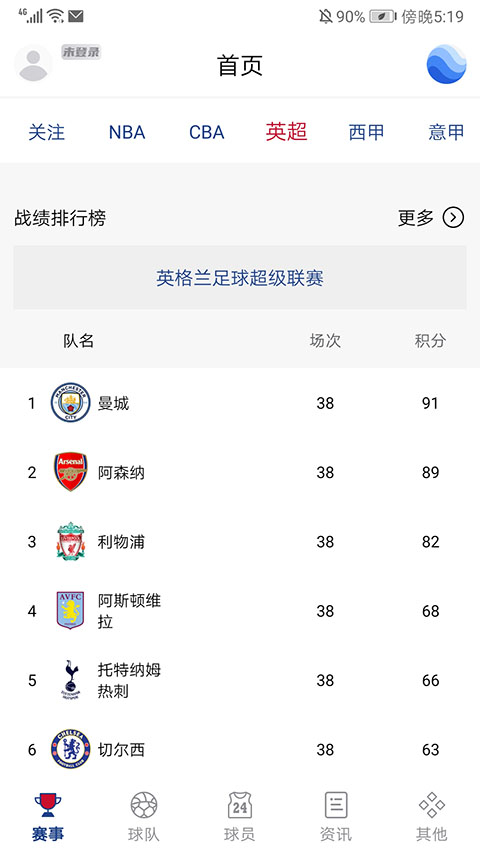Select the Arsenal club crest
This screenshot has width=480, height=853.
click(x=71, y=472)
